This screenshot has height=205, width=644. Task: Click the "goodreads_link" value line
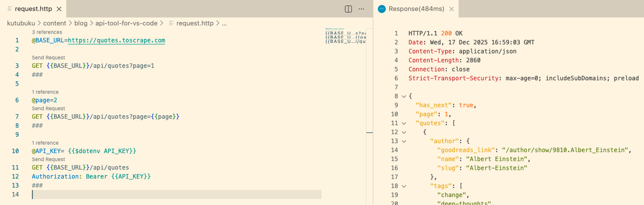(535, 150)
